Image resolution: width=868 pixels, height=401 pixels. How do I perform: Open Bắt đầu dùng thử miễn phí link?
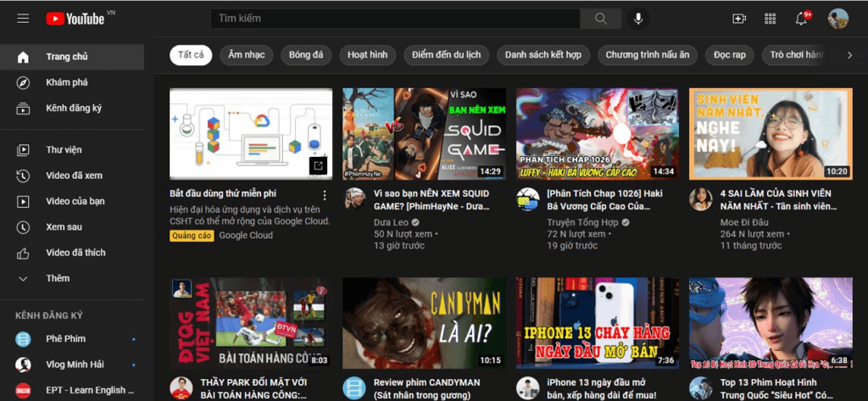pos(223,194)
